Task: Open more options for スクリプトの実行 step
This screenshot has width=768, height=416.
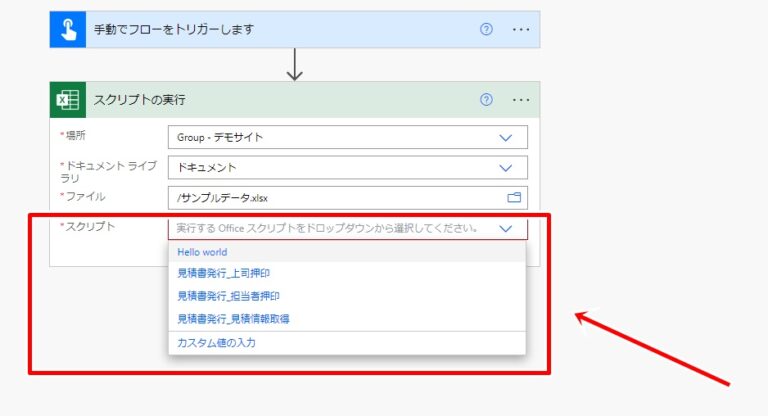Action: tap(521, 100)
